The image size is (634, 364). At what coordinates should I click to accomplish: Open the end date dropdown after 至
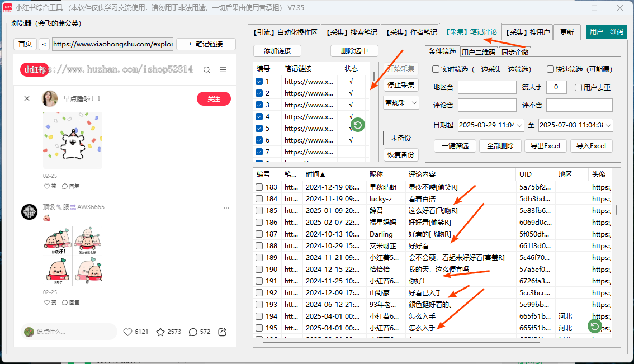pos(608,125)
